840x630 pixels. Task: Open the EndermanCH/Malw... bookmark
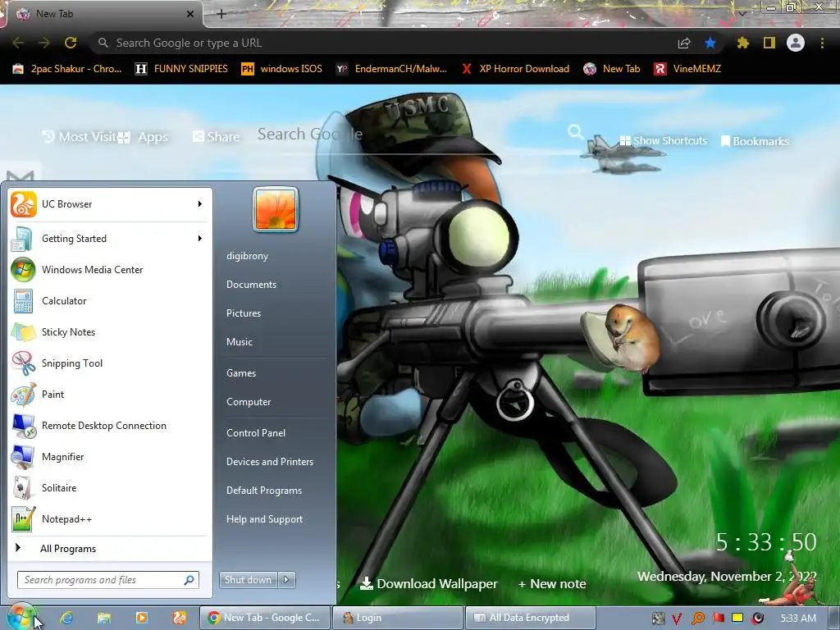pos(392,69)
